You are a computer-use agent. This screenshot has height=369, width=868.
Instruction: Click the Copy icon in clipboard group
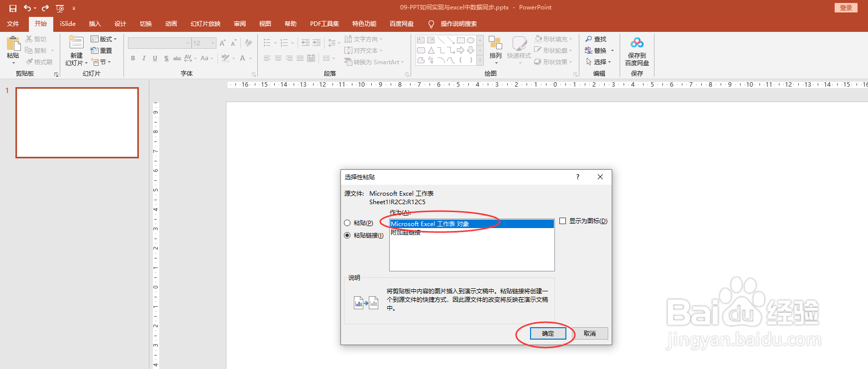pos(29,50)
